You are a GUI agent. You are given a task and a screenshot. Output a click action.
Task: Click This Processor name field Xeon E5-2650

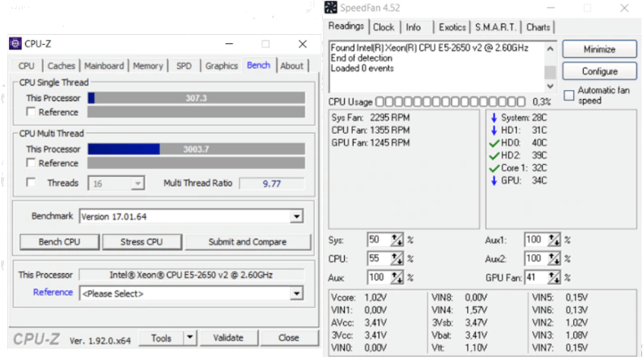[x=191, y=275]
